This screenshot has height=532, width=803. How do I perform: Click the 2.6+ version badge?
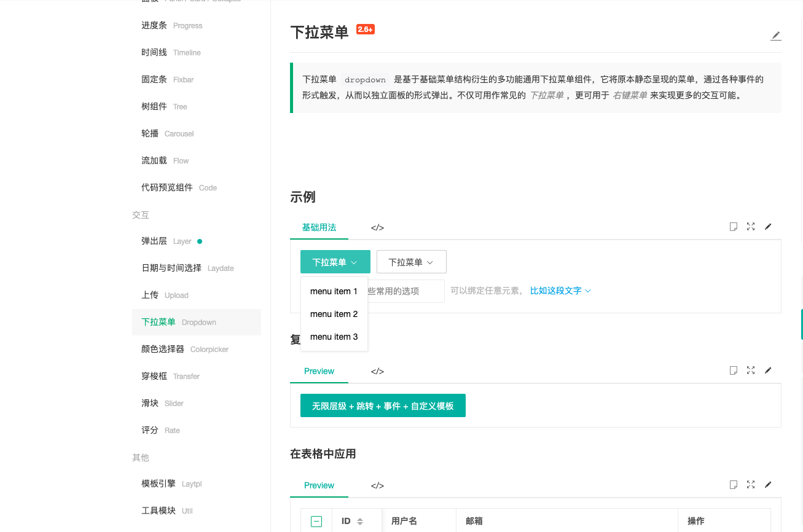click(x=366, y=29)
